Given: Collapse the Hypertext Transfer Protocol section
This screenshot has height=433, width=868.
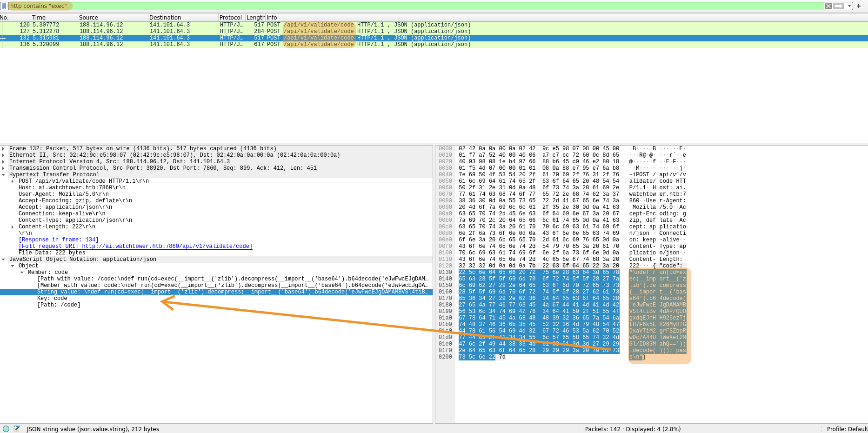Looking at the screenshot, I should pyautogui.click(x=4, y=174).
